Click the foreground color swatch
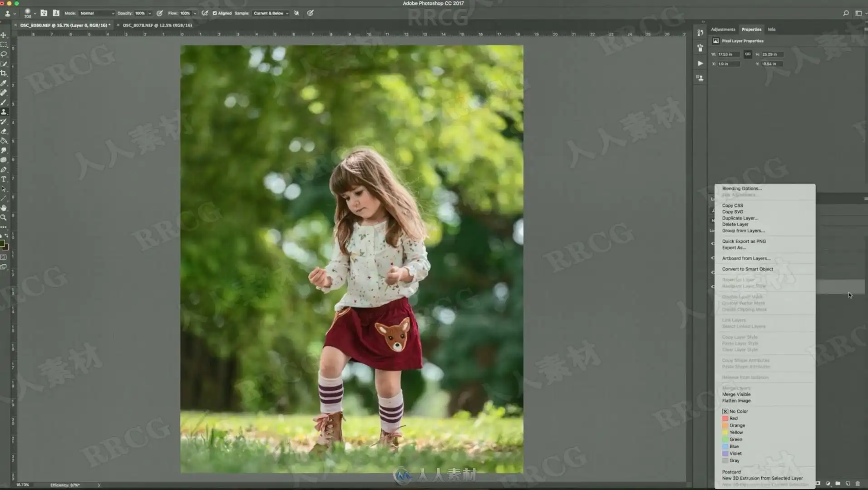 click(x=2, y=244)
